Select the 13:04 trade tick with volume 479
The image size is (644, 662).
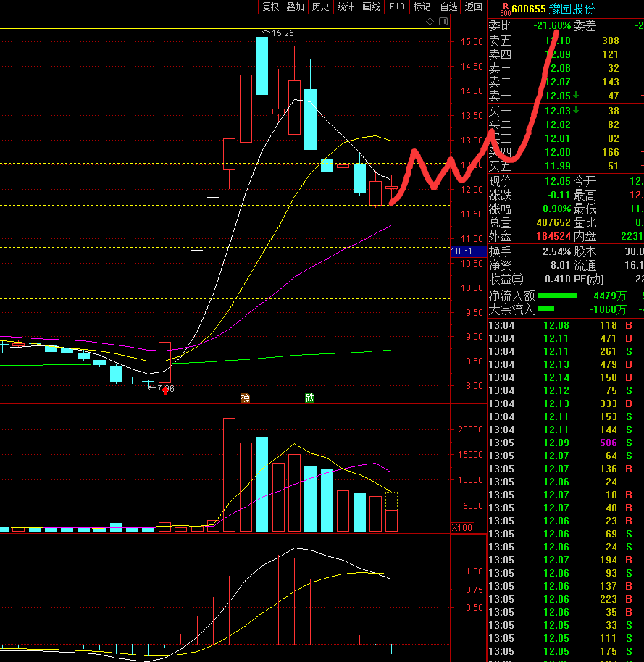566,364
